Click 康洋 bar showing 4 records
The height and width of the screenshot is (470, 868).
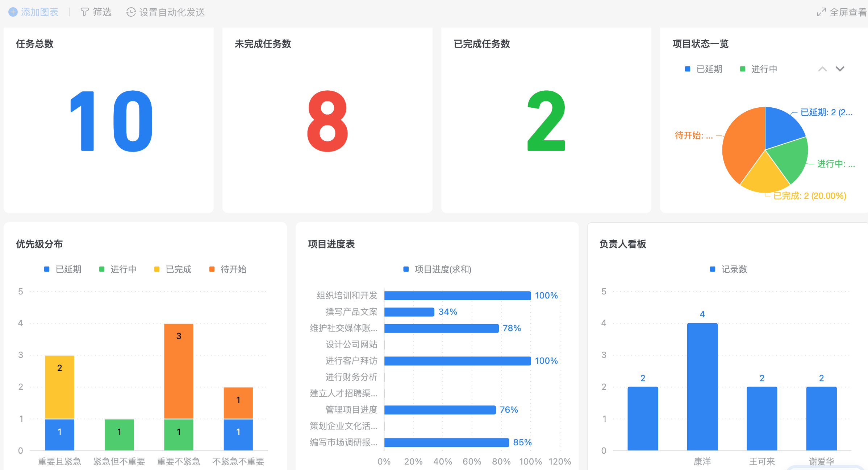pos(702,386)
